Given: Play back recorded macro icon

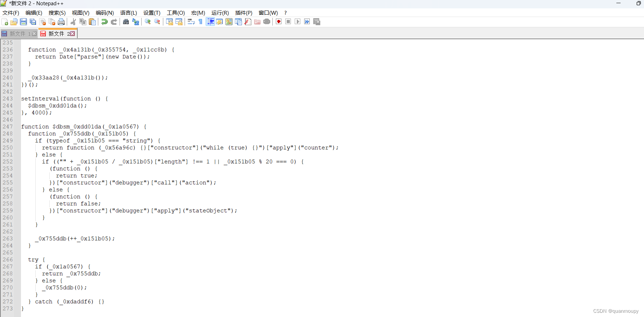Looking at the screenshot, I should click(x=298, y=22).
